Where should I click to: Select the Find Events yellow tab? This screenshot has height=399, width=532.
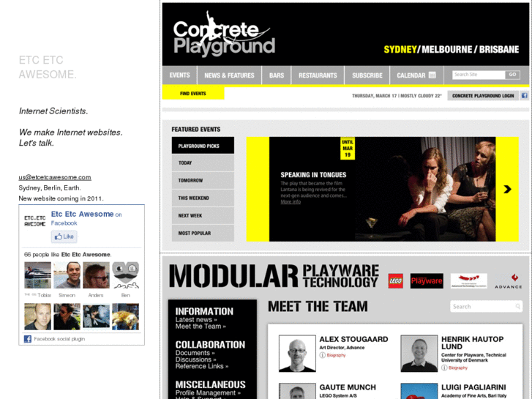(x=193, y=94)
